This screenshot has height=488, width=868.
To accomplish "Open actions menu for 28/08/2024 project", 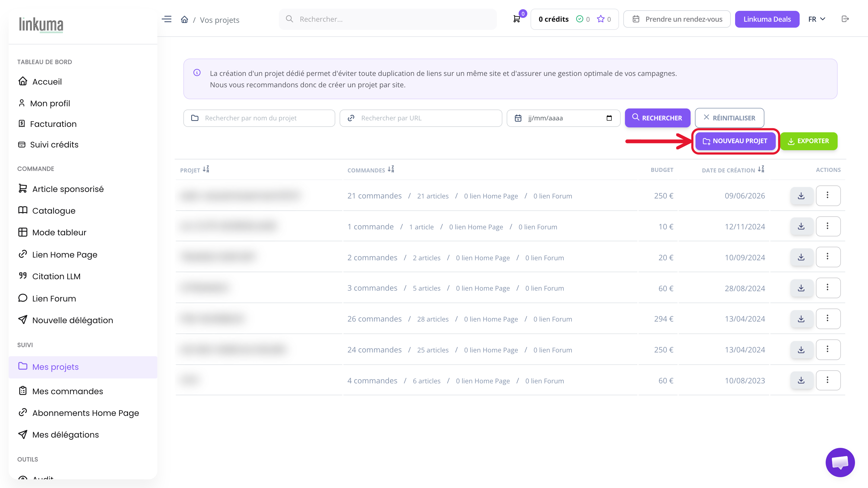I will tap(828, 288).
